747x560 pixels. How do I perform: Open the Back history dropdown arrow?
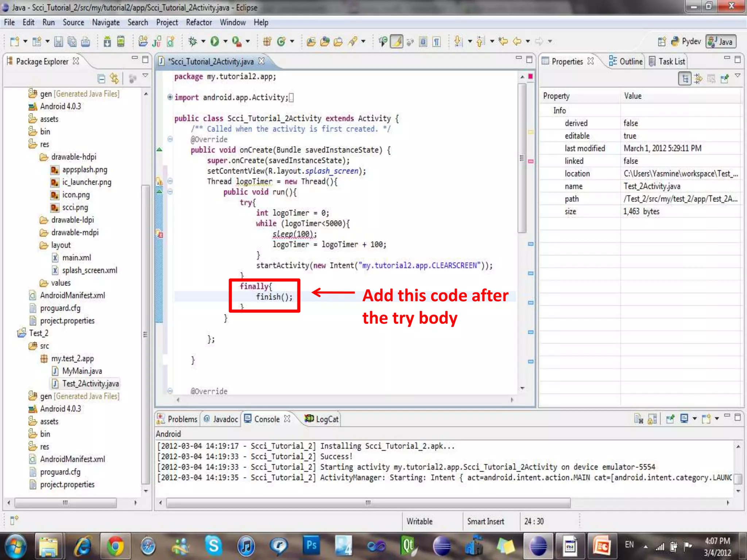pos(527,42)
